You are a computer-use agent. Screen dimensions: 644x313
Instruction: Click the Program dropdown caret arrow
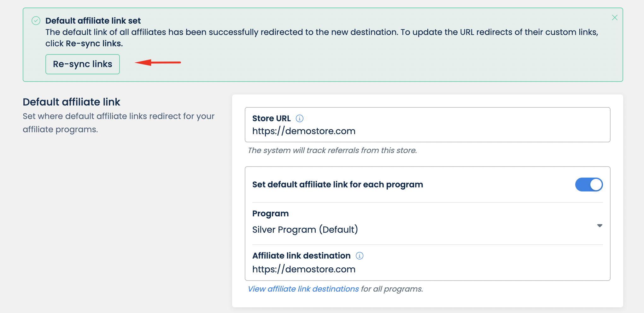click(600, 225)
